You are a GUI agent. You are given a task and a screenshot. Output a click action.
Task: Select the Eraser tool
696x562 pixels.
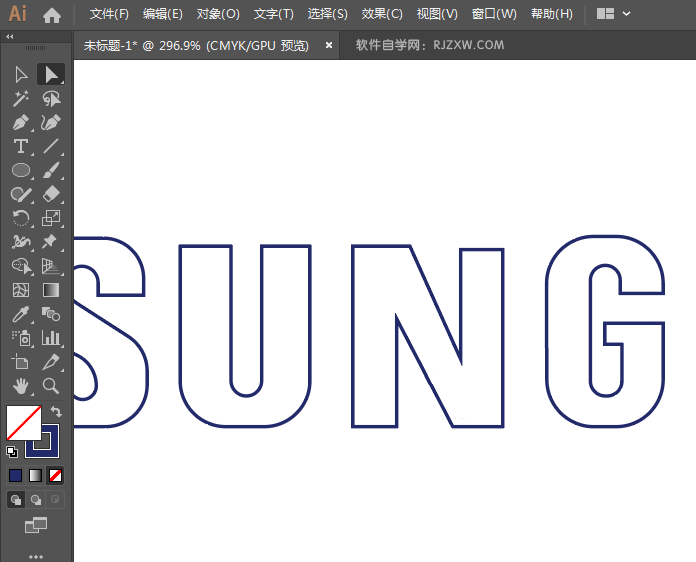pyautogui.click(x=50, y=194)
